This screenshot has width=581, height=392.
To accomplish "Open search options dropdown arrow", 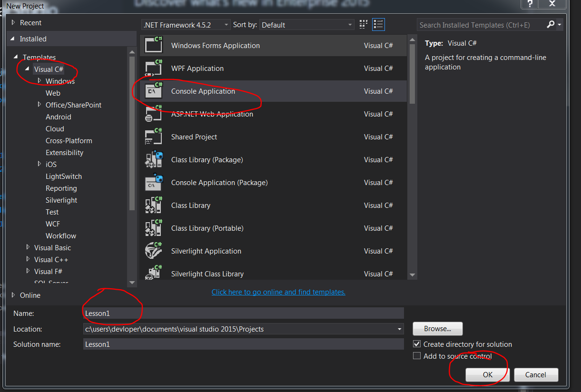I will point(560,25).
